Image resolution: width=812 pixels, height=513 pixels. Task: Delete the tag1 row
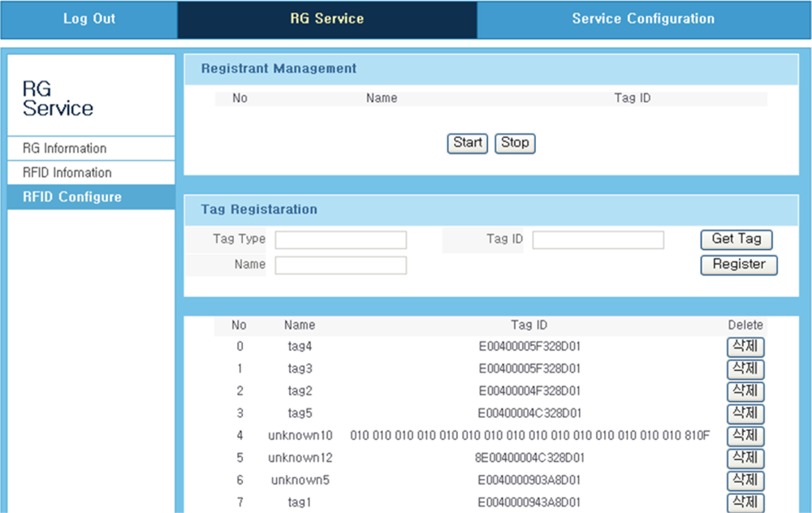(x=745, y=502)
